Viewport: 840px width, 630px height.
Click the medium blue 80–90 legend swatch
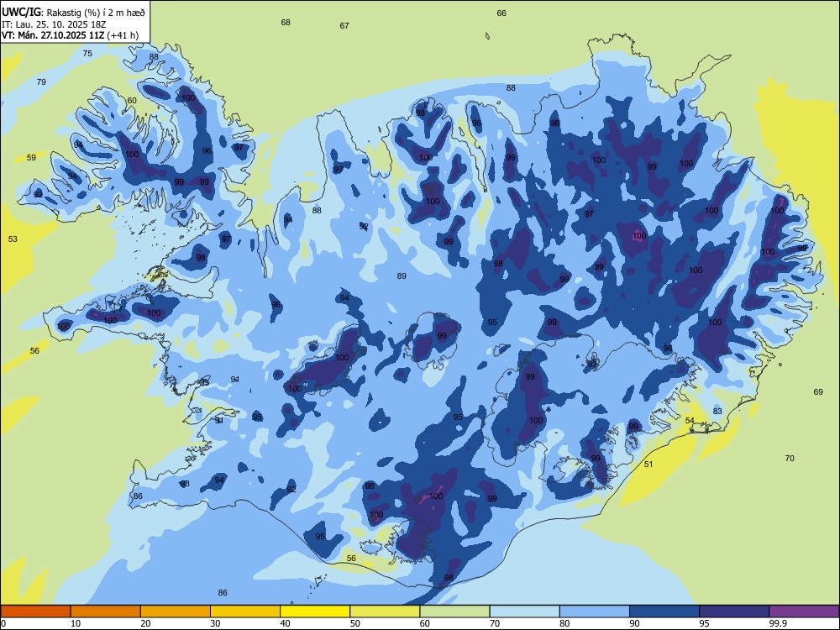[595, 612]
